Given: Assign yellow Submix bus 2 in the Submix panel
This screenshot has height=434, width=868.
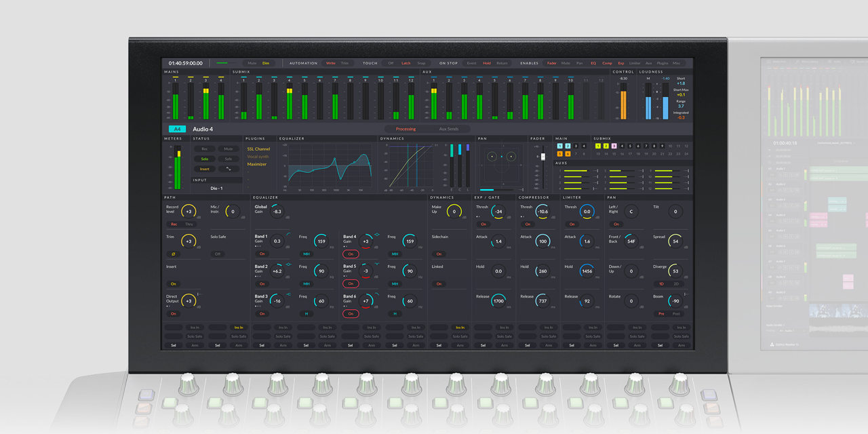Looking at the screenshot, I should (606, 146).
